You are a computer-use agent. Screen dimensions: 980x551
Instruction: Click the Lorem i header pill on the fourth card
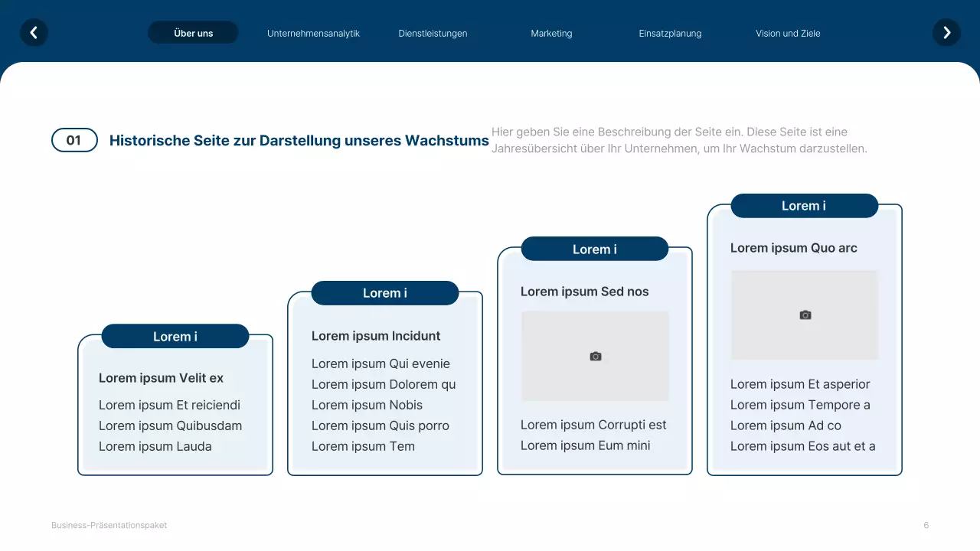(x=804, y=205)
